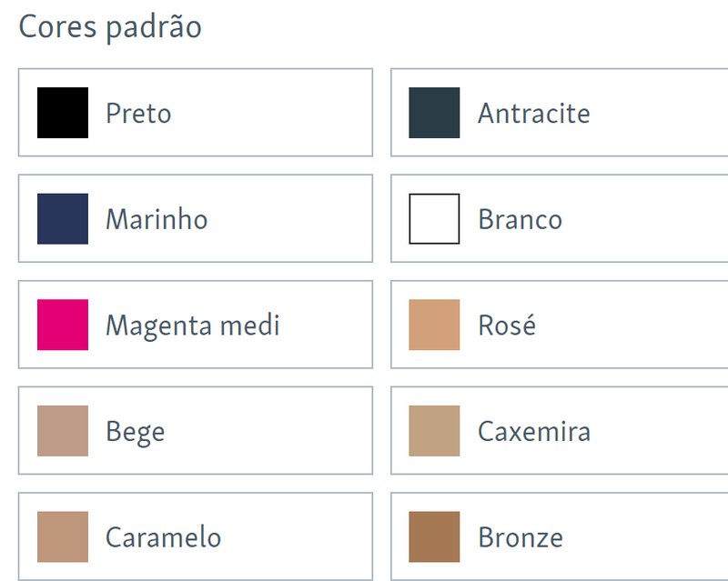Select the Rosé color swatch

pos(434,325)
